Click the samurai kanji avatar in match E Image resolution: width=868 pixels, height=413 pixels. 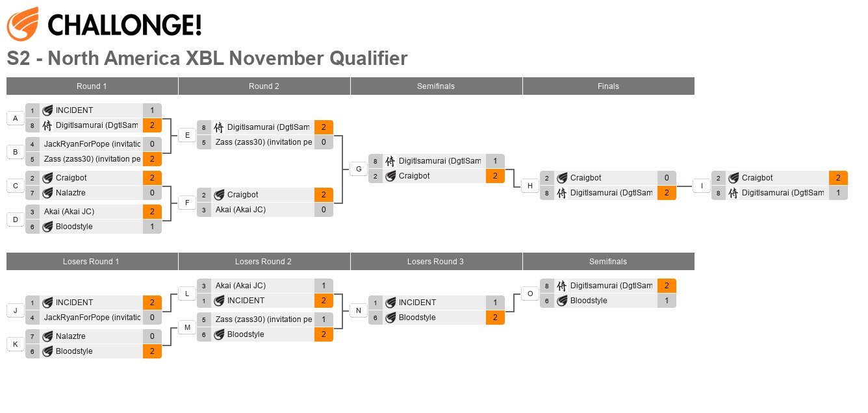click(219, 127)
